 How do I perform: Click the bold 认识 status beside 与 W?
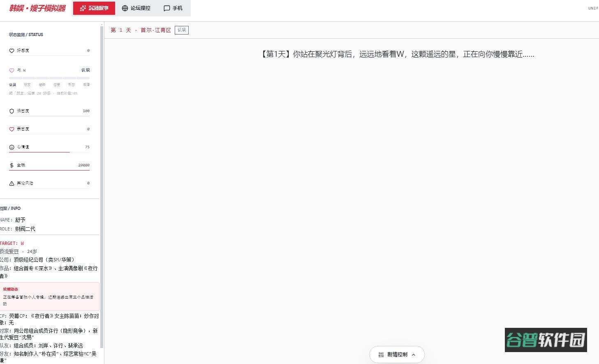tap(86, 70)
